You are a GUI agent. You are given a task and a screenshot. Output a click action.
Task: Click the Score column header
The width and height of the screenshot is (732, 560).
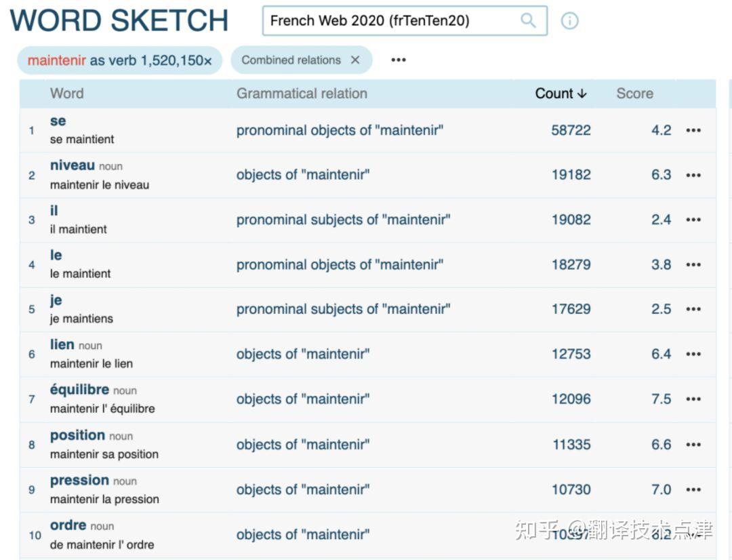pyautogui.click(x=634, y=93)
